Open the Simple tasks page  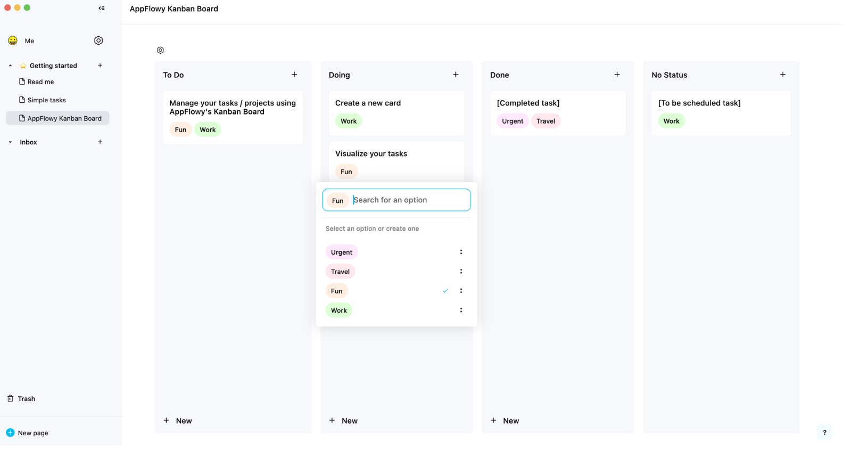(x=46, y=100)
